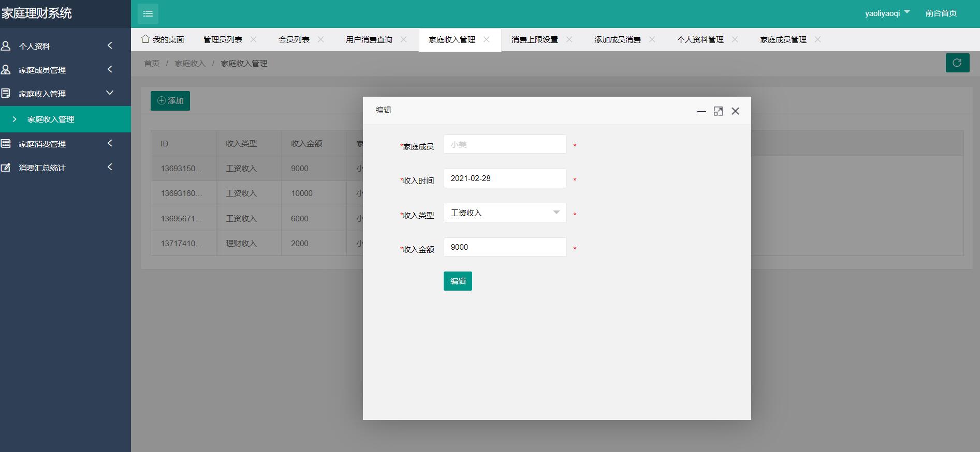Collapse the 家庭收入管理 sidebar chevron
The image size is (980, 452).
110,93
